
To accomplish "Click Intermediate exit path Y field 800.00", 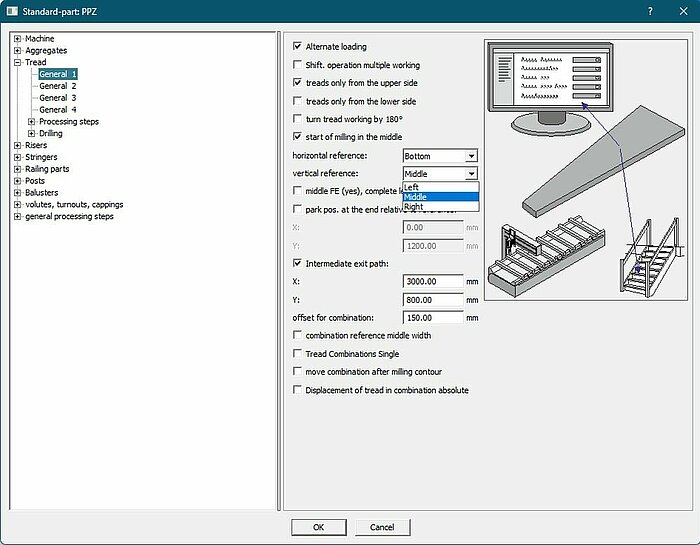I will (433, 300).
